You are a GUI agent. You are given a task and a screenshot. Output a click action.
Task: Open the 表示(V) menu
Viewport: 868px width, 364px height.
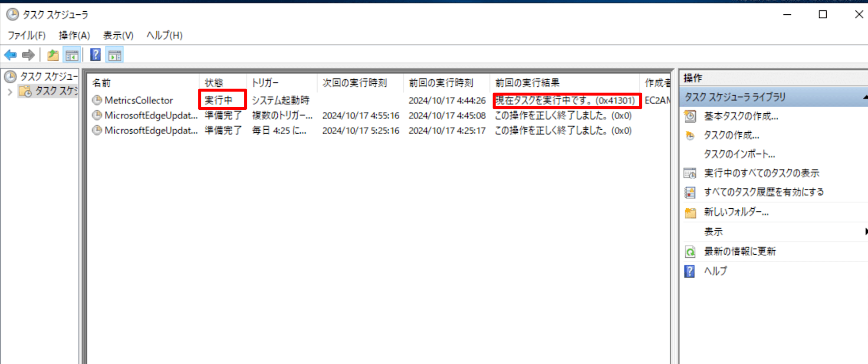pos(118,36)
